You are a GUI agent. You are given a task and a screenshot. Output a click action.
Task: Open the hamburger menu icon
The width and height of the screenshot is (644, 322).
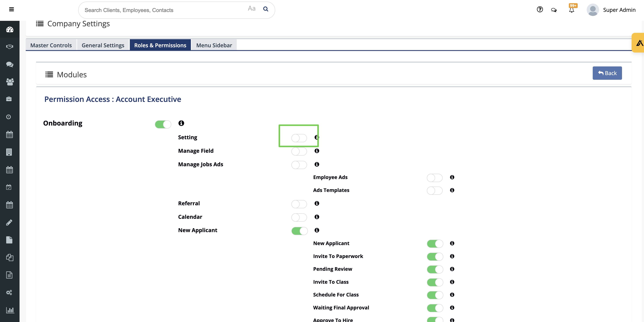[x=11, y=10]
